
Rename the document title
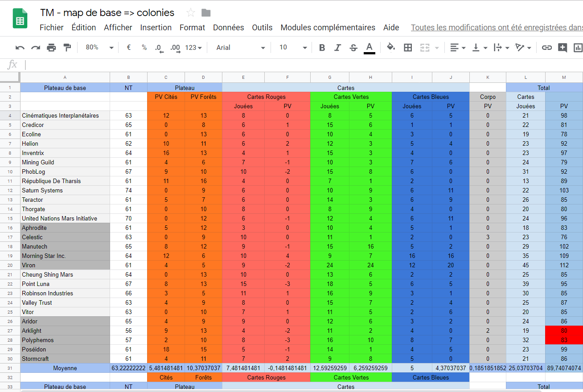[107, 13]
